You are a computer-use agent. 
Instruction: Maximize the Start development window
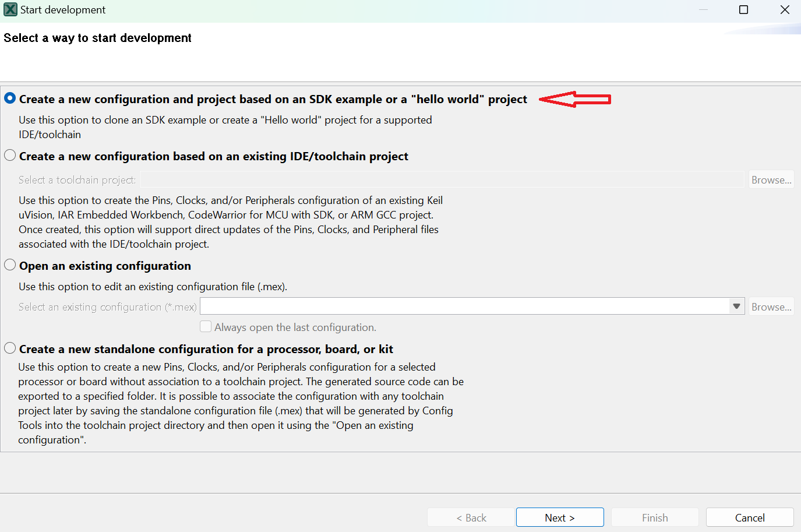pyautogui.click(x=743, y=10)
